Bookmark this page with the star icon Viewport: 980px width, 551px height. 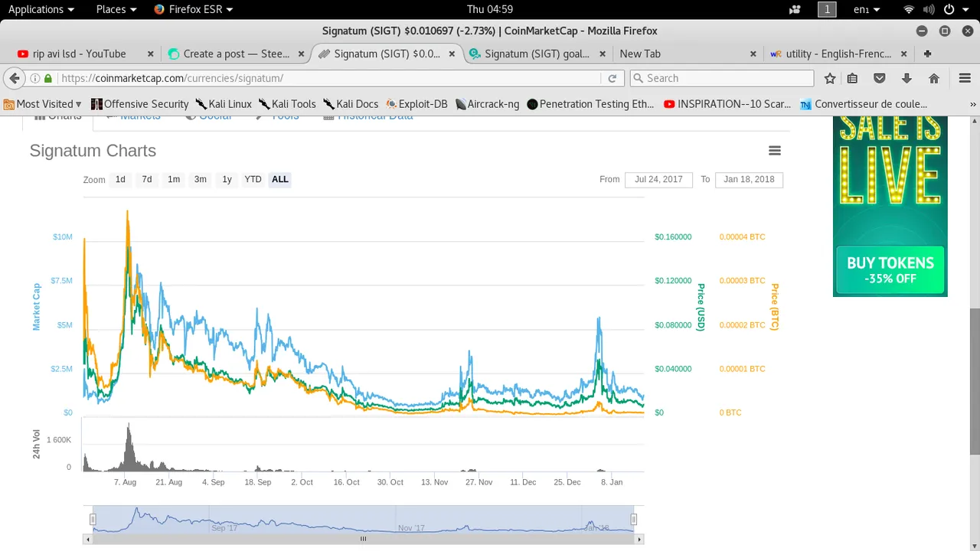(x=830, y=78)
